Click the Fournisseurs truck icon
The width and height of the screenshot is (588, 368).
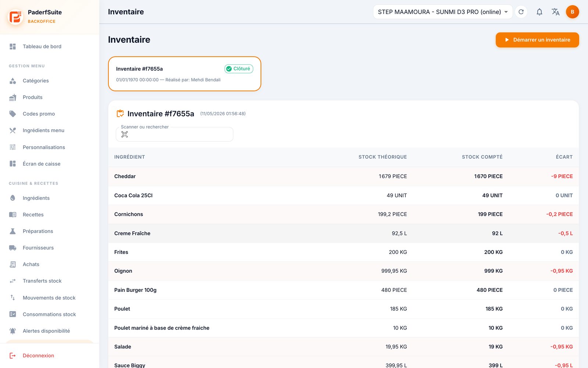[x=13, y=248]
